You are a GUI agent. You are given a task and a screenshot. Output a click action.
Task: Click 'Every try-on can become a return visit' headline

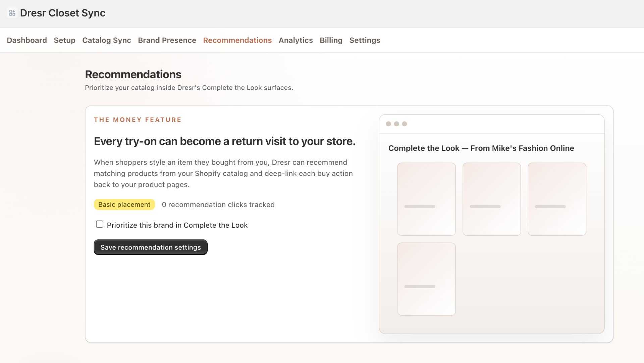pyautogui.click(x=225, y=141)
